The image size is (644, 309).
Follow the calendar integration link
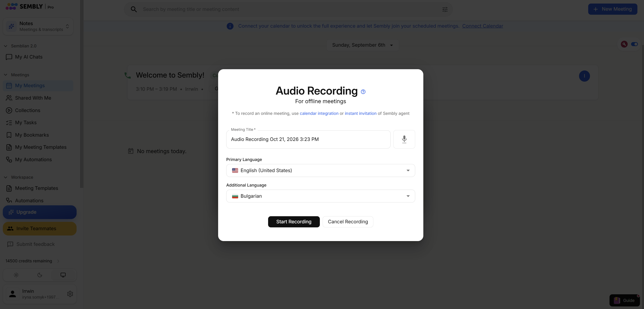point(319,114)
